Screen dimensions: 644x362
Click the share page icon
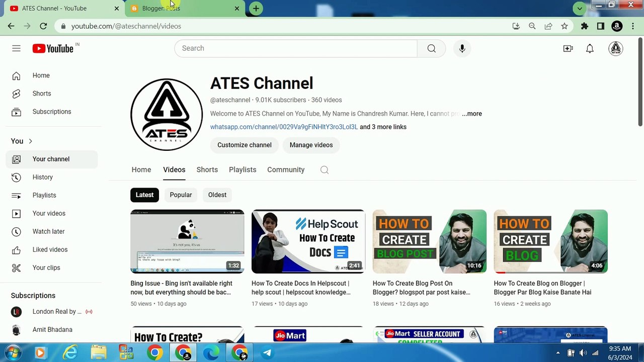pyautogui.click(x=548, y=26)
